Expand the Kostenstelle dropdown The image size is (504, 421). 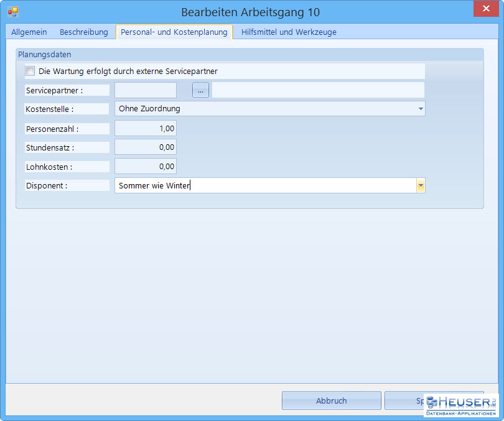[x=421, y=109]
